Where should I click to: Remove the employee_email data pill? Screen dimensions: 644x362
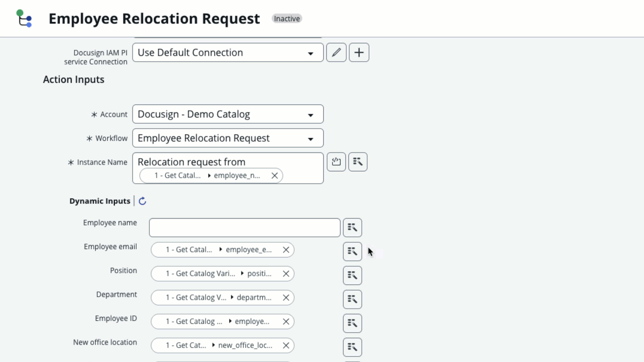285,250
